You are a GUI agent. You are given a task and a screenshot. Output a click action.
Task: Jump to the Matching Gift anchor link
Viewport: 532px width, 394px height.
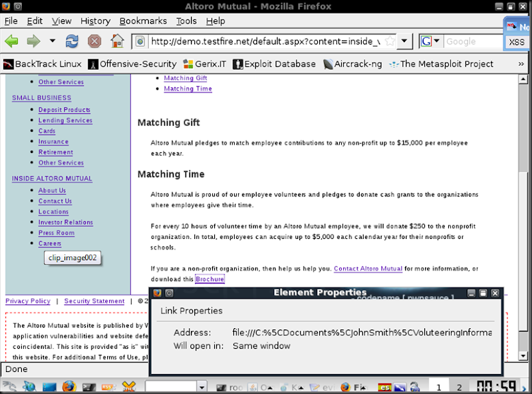point(186,78)
